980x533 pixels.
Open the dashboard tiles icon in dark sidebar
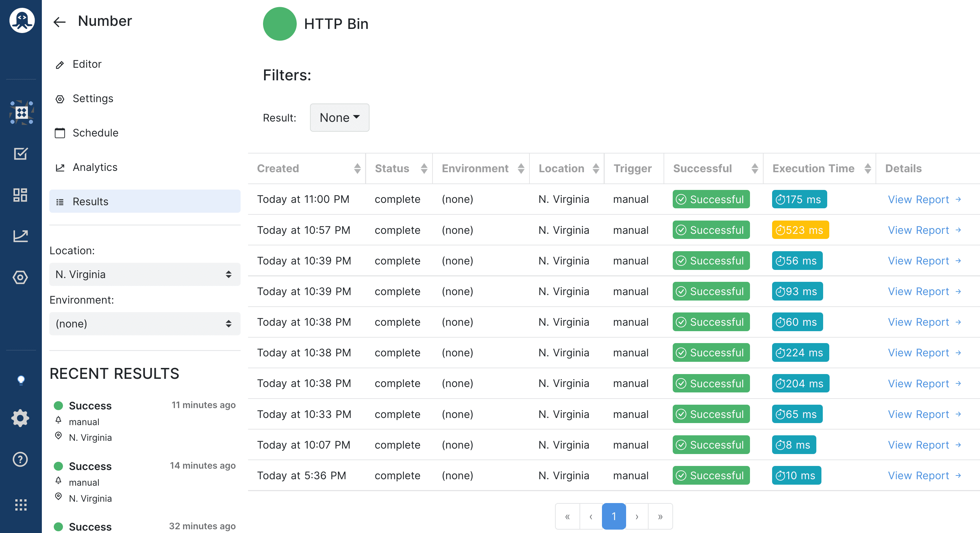tap(20, 195)
